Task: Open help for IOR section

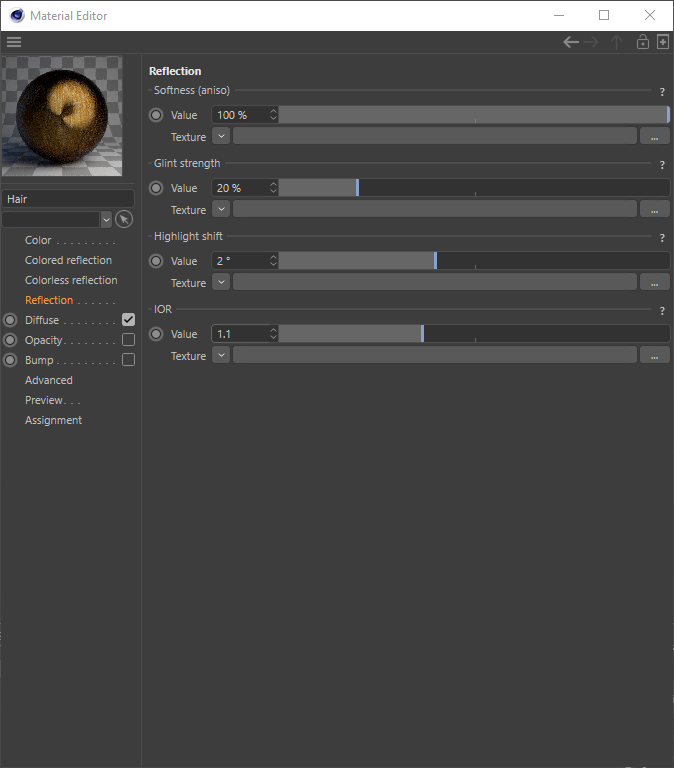Action: click(662, 311)
